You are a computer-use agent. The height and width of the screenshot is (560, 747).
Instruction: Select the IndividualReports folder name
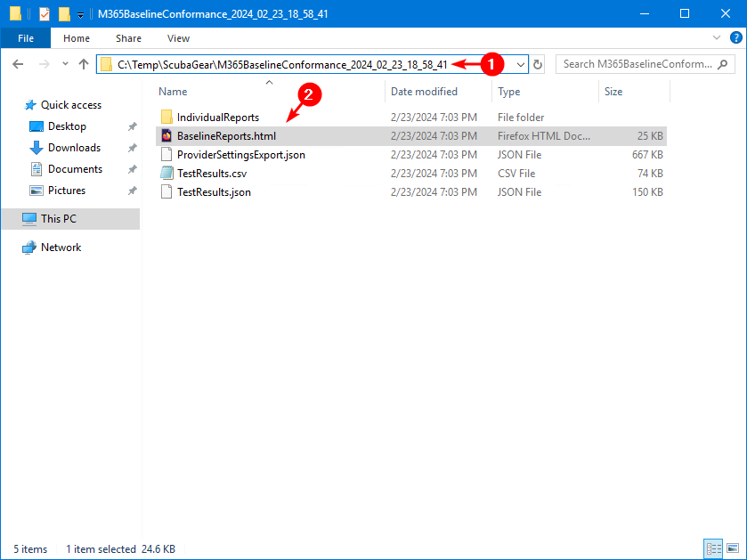point(218,118)
